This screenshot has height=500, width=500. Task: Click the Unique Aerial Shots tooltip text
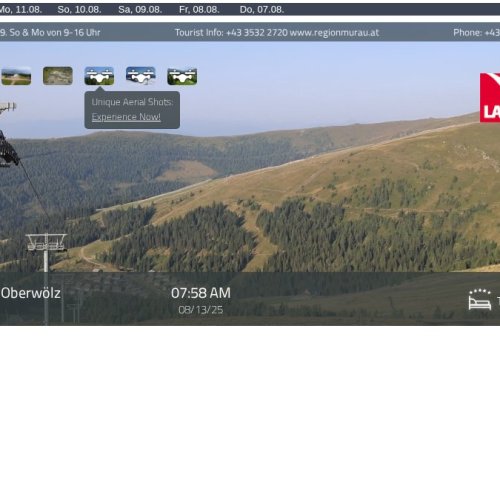click(x=132, y=102)
